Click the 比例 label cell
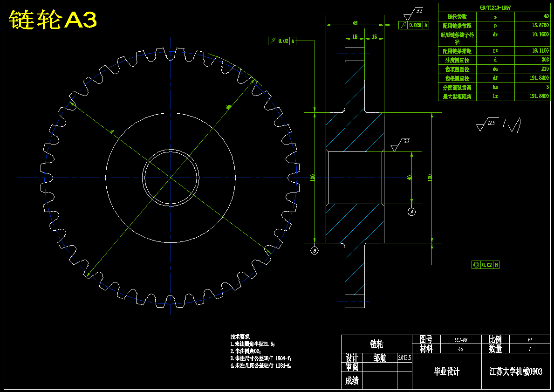 495,339
